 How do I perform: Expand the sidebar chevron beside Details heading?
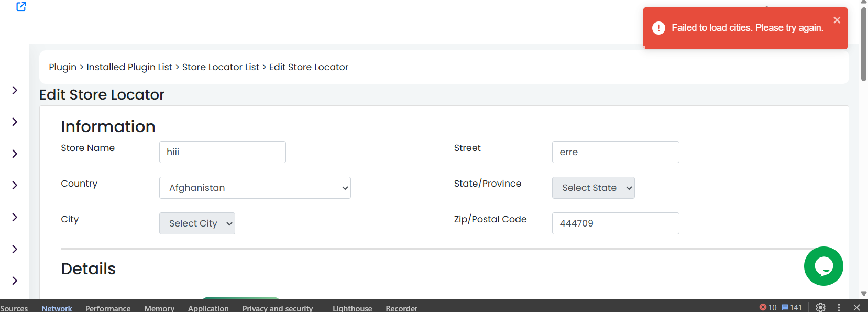(x=15, y=281)
